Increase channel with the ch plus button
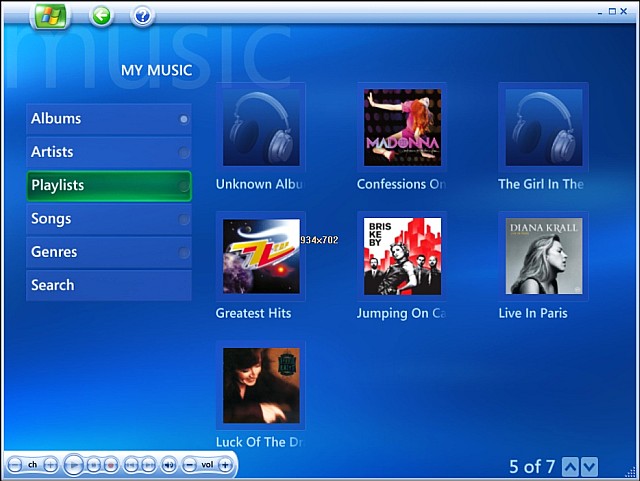This screenshot has height=481, width=640. [51, 465]
